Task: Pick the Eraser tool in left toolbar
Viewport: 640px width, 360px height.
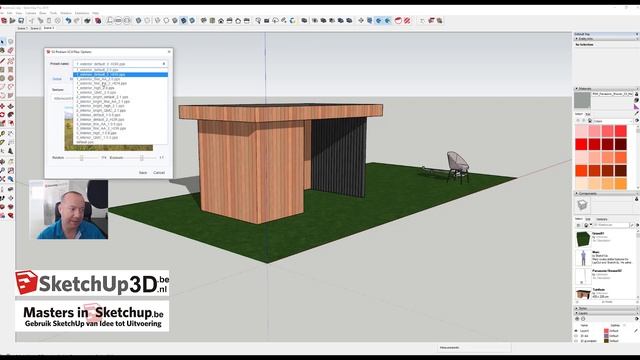Action: pyautogui.click(x=11, y=51)
